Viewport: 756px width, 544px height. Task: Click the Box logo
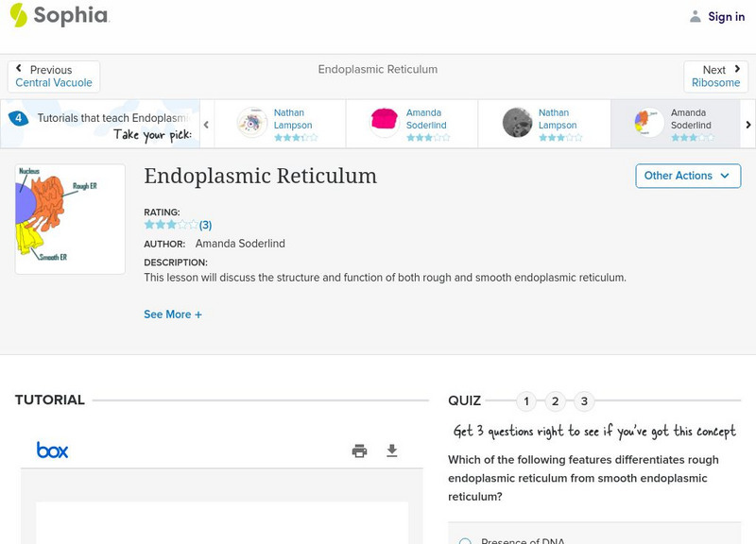coord(52,450)
